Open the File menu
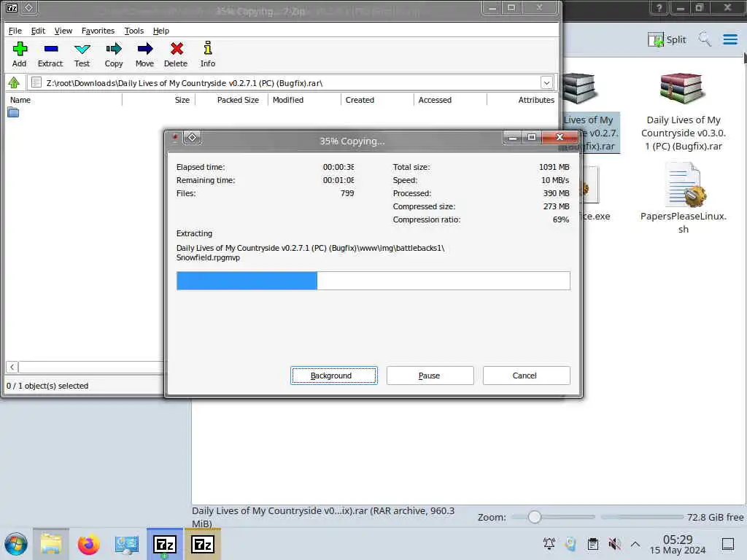This screenshot has width=747, height=560. point(15,31)
